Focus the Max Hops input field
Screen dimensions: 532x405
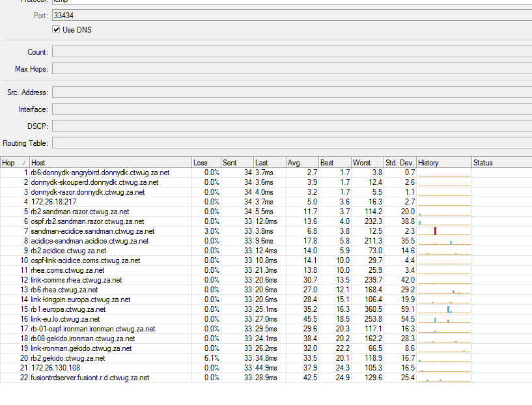[x=292, y=69]
